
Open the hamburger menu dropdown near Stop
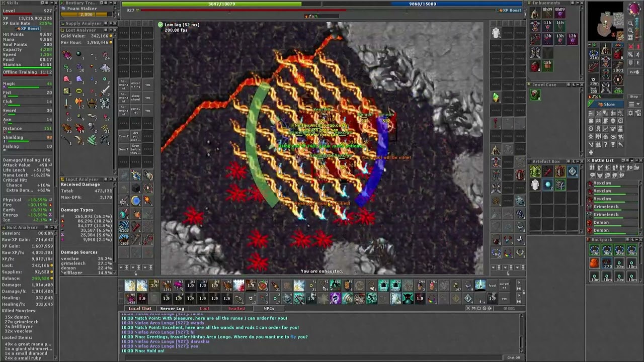click(634, 104)
